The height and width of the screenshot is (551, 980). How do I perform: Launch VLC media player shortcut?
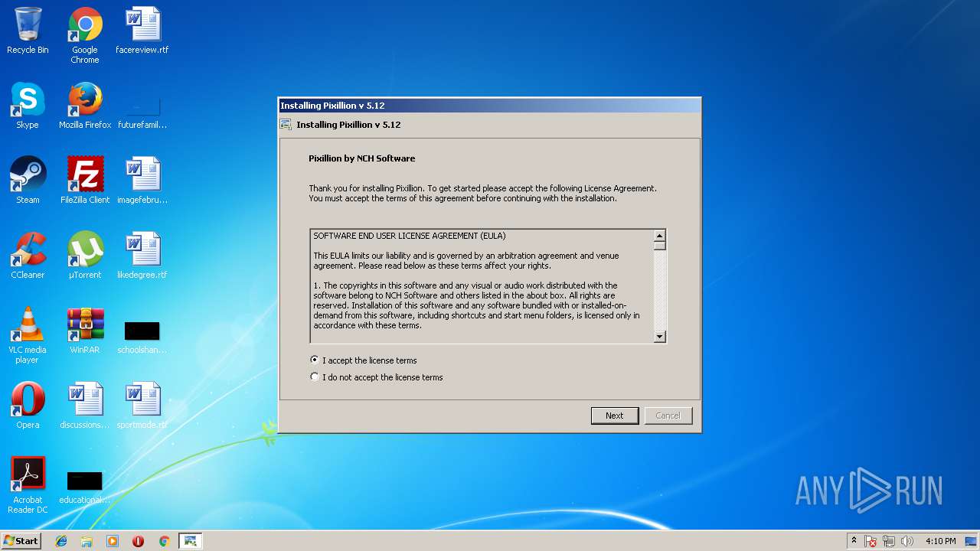tap(28, 335)
